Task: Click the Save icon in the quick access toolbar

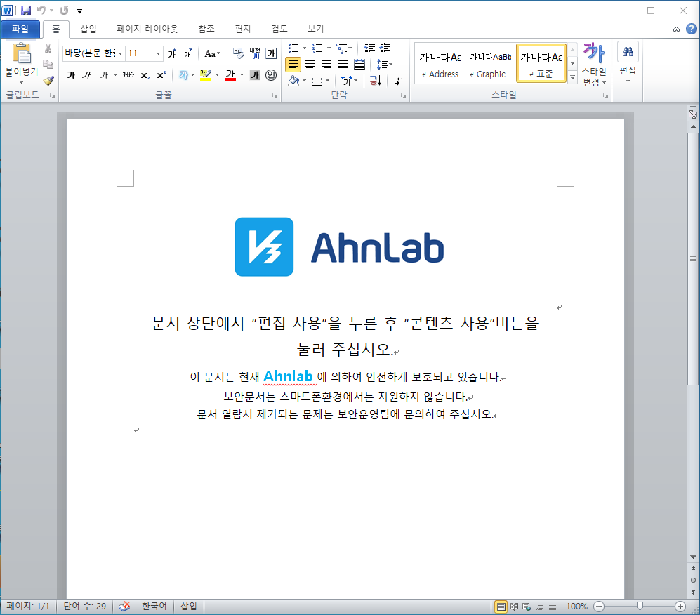Action: tap(26, 11)
